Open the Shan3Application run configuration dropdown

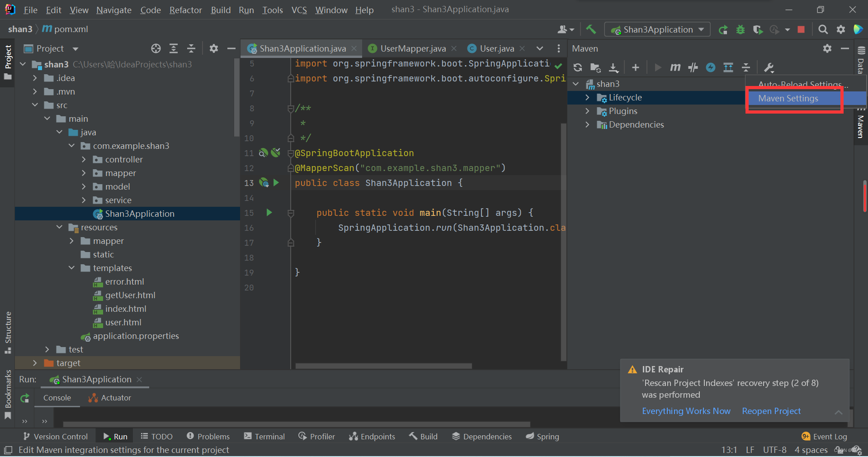tap(657, 29)
